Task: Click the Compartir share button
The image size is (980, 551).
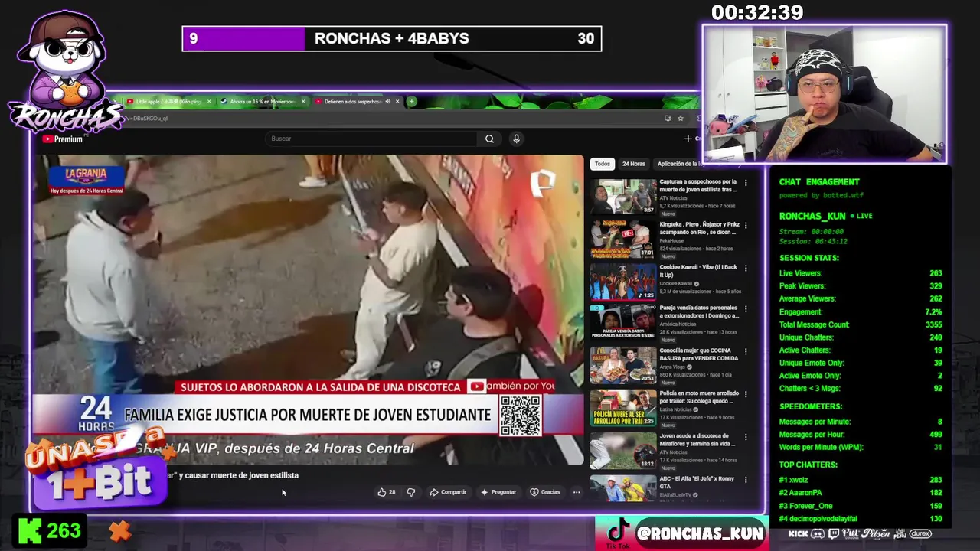Action: coord(448,492)
